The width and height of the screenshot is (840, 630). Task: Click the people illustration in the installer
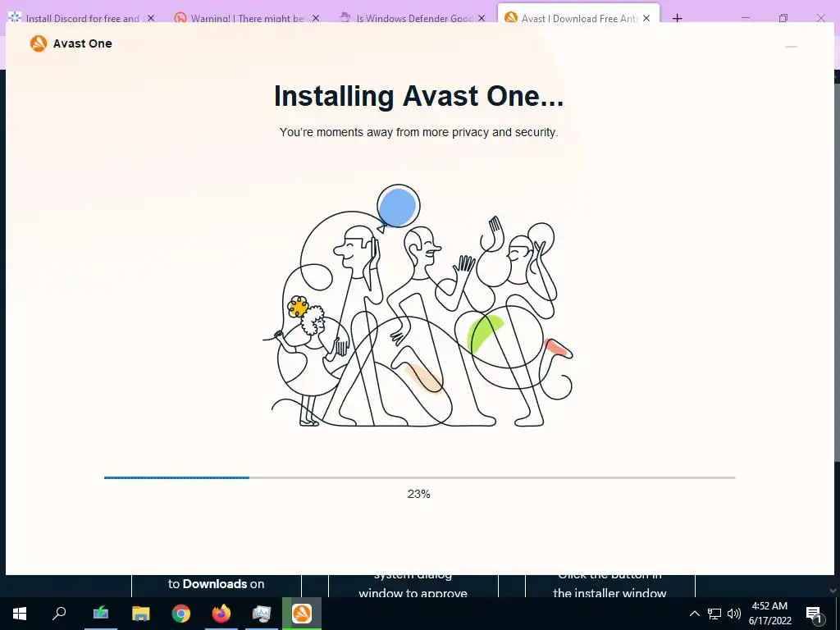(x=418, y=305)
